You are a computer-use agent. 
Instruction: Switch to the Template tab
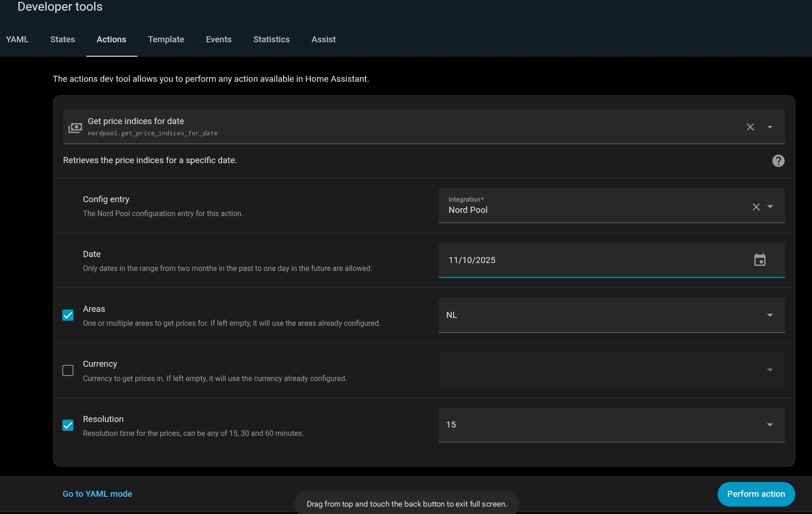(x=166, y=40)
